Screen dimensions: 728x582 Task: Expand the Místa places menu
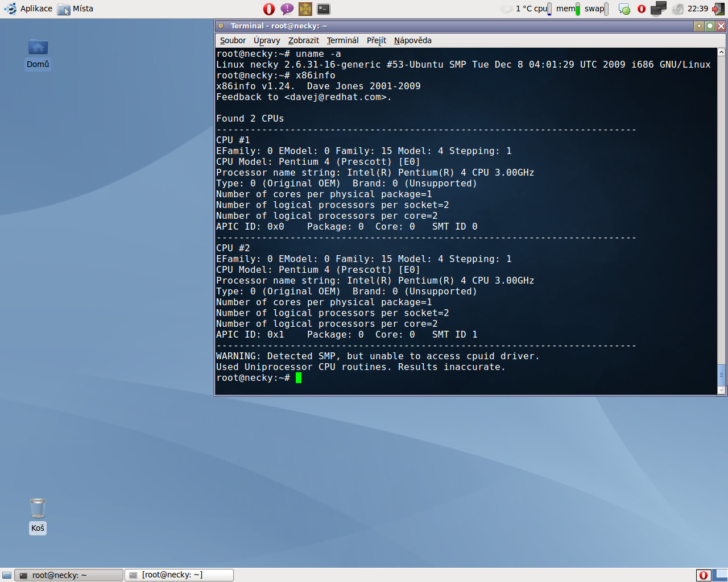[x=76, y=9]
